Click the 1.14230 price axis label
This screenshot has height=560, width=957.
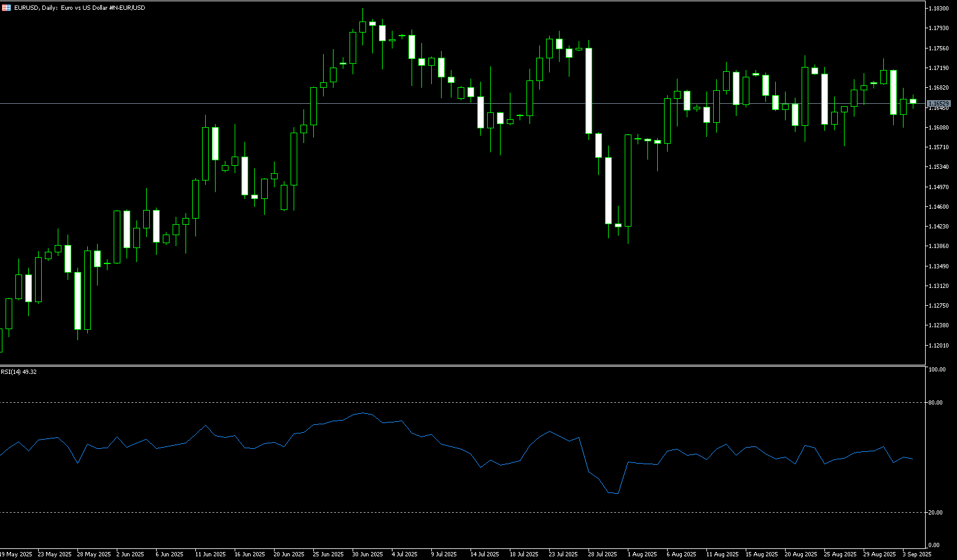coord(938,227)
